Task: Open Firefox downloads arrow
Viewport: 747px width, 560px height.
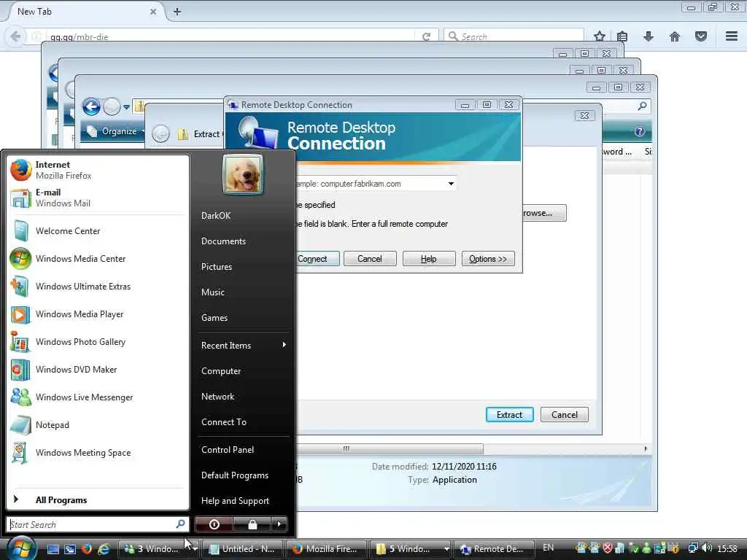Action: [648, 36]
